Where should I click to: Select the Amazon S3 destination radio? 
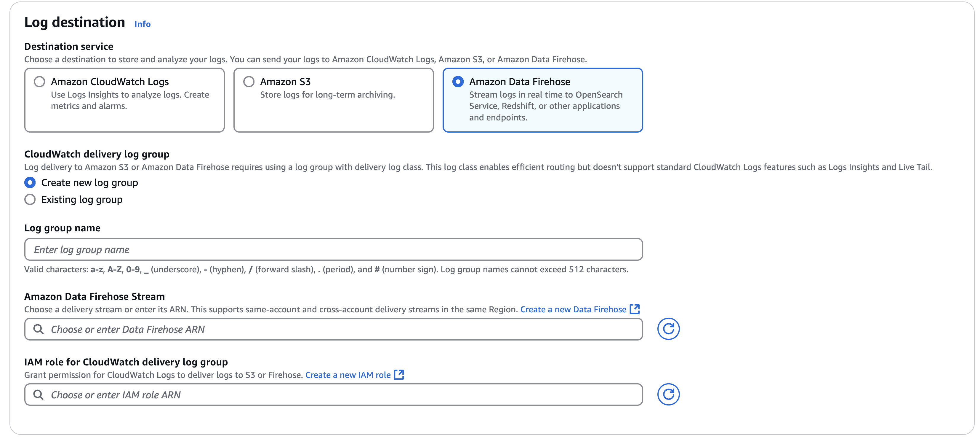(249, 82)
